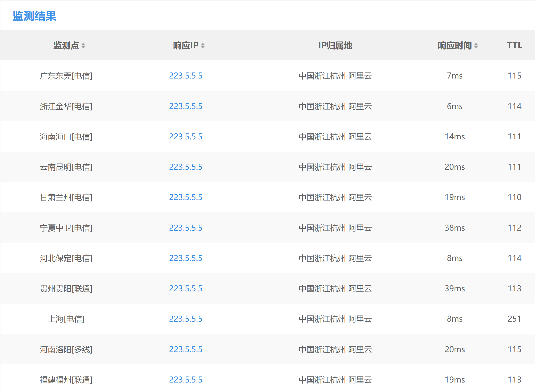The height and width of the screenshot is (392, 535).
Task: Open IP link in 上海[电信] row
Action: click(x=185, y=319)
